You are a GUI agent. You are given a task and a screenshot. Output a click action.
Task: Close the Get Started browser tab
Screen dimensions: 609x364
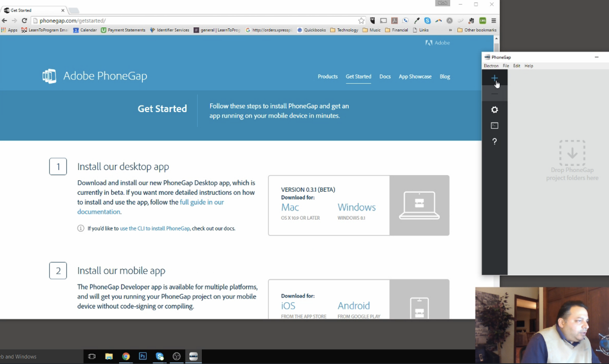63,10
